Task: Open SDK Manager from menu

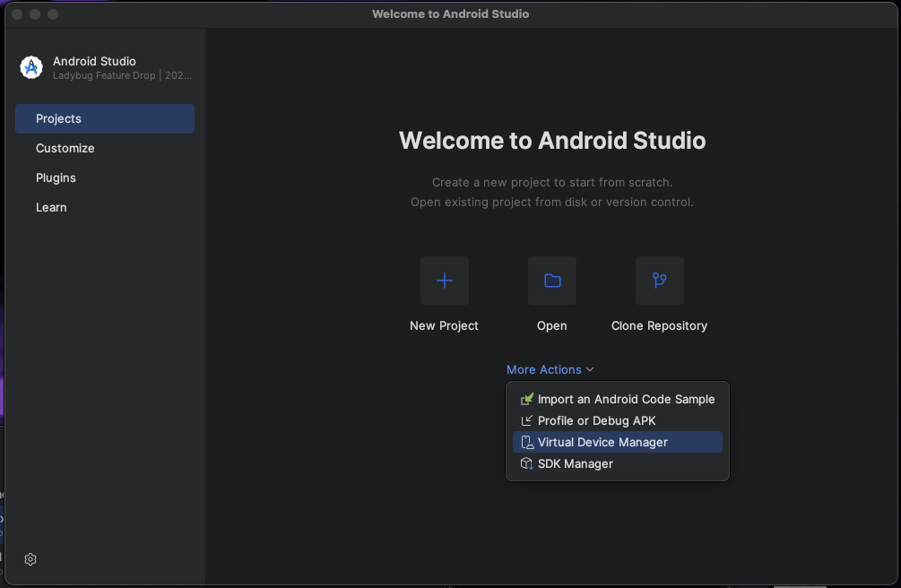Action: coord(618,463)
